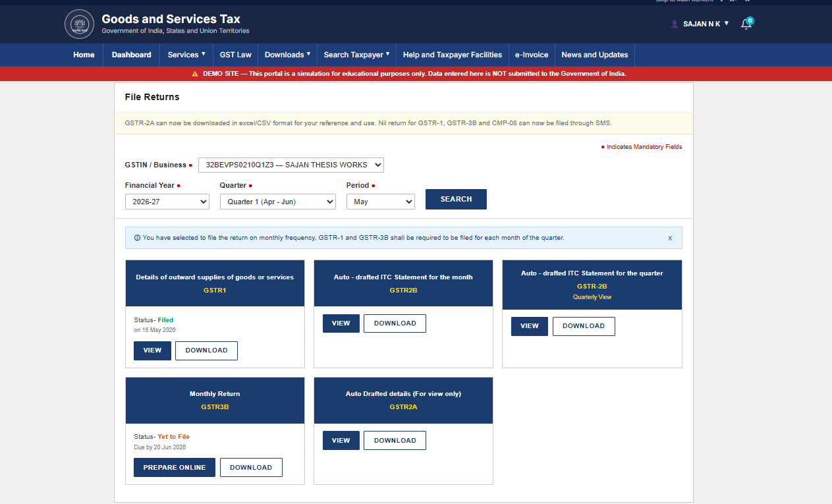Open the e-Invoice menu item
Screen dimensions: 832x504
[x=531, y=55]
